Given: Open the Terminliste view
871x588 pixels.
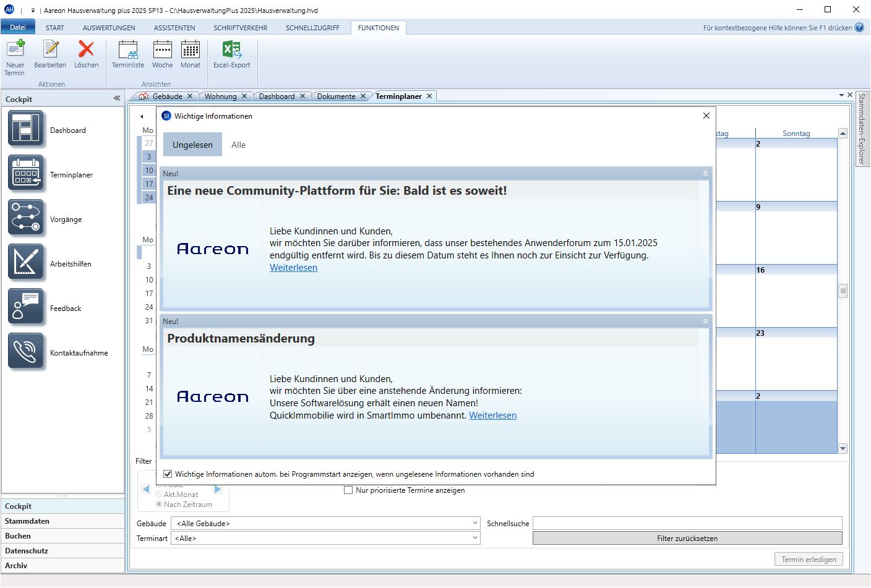Looking at the screenshot, I should pyautogui.click(x=128, y=54).
